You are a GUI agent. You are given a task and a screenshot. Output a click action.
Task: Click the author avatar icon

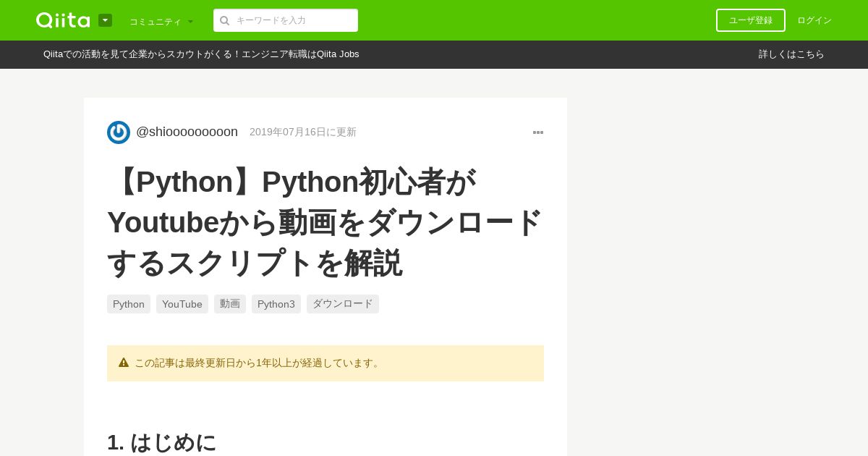click(x=119, y=132)
